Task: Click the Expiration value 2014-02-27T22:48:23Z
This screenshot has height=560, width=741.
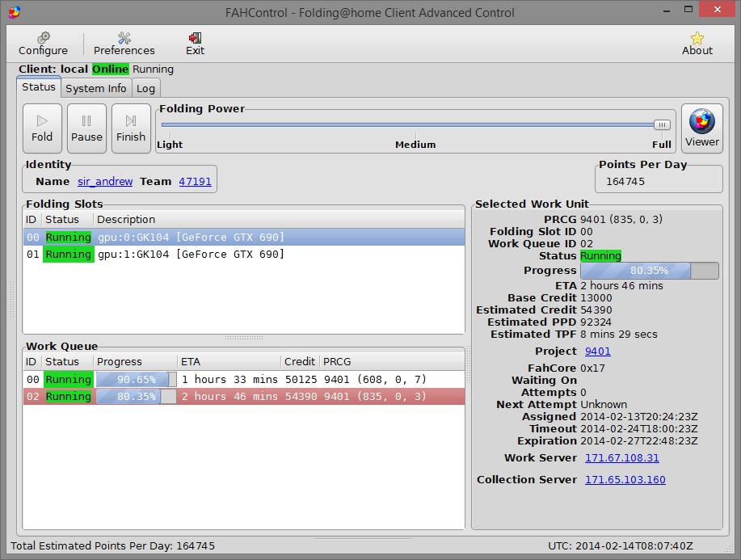Action: [639, 441]
